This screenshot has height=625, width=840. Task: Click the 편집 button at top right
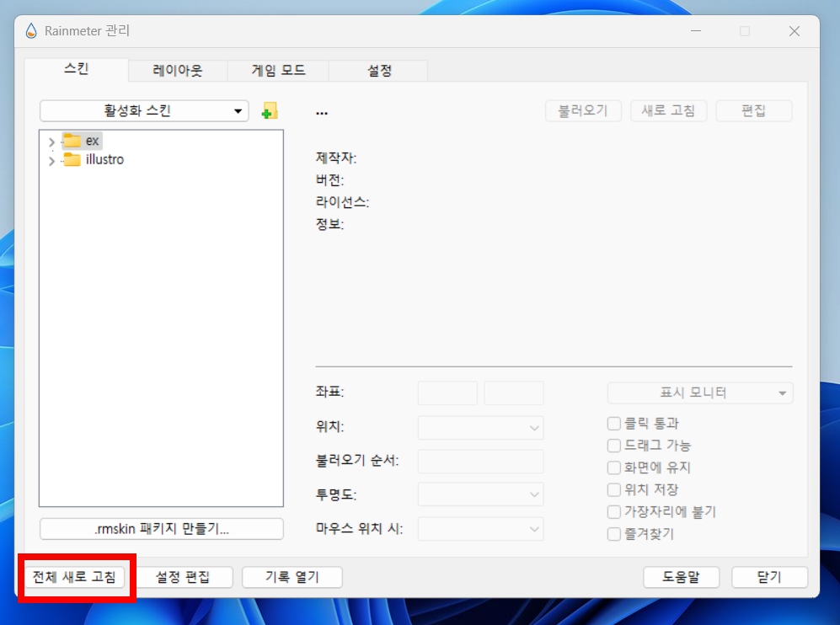coord(754,111)
